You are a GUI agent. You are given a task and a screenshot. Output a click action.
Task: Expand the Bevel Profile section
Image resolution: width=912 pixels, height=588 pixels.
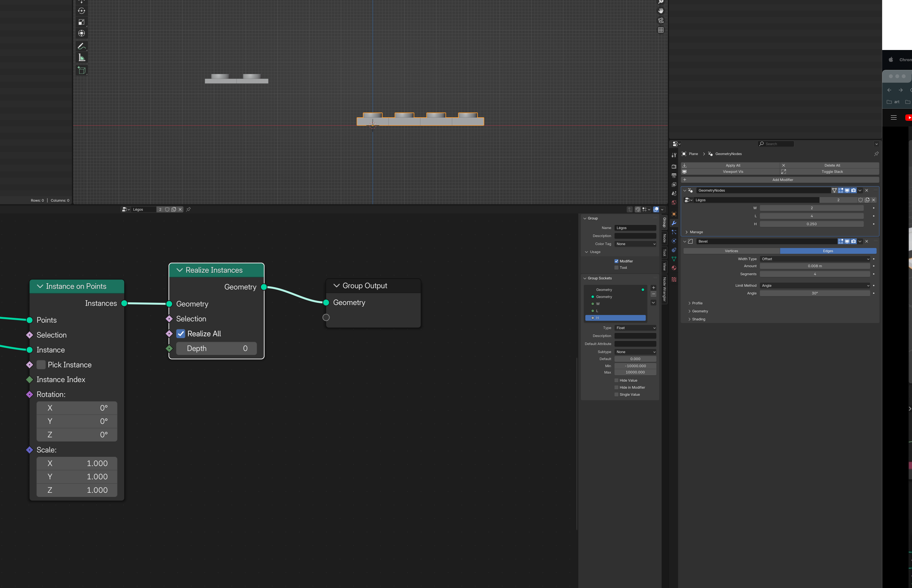click(x=695, y=303)
